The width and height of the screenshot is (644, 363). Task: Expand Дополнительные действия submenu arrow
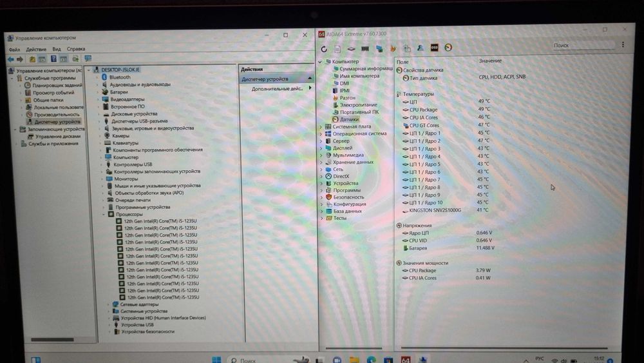click(310, 88)
